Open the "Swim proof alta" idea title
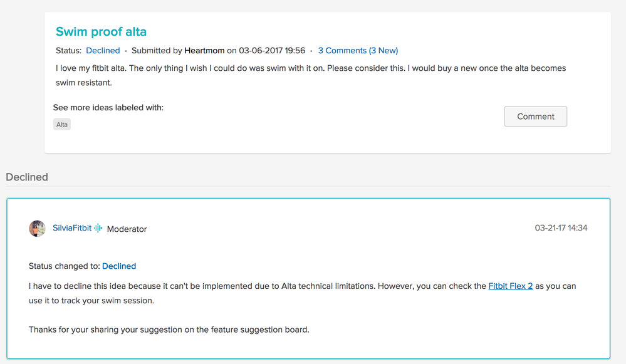 click(101, 31)
